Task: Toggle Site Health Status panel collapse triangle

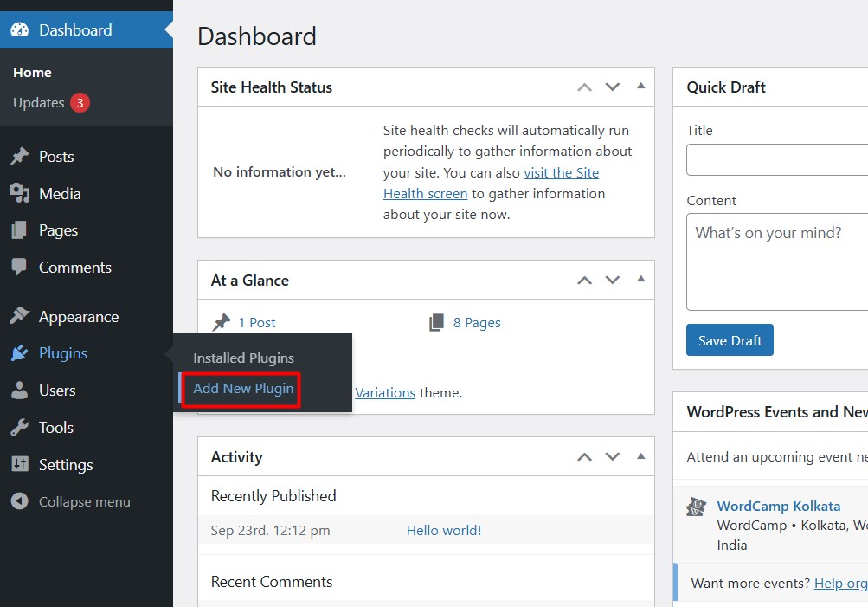Action: point(641,86)
